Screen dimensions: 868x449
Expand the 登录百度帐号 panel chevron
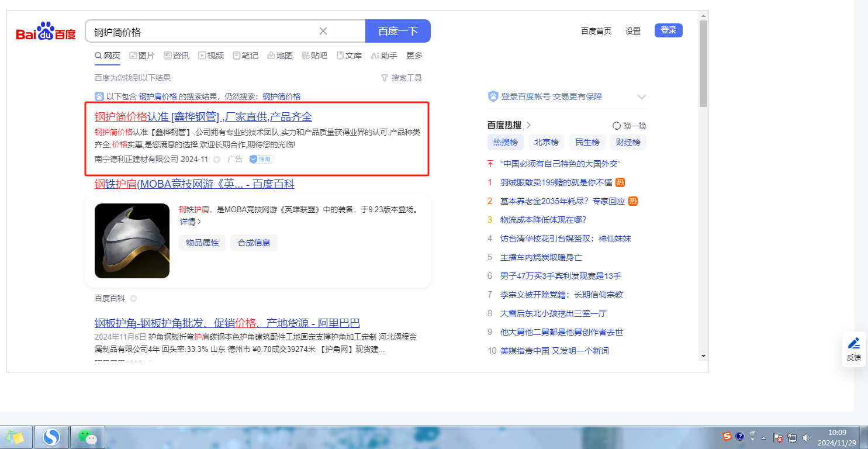coord(641,97)
